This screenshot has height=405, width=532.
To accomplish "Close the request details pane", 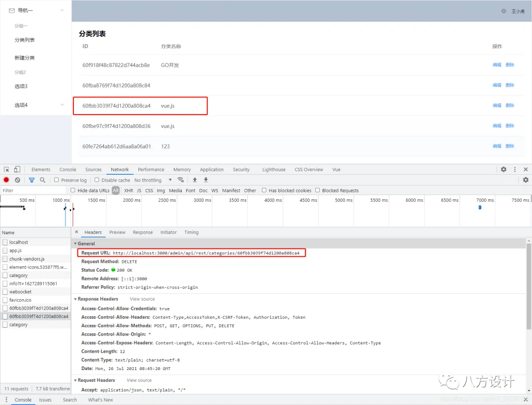I will tap(76, 232).
